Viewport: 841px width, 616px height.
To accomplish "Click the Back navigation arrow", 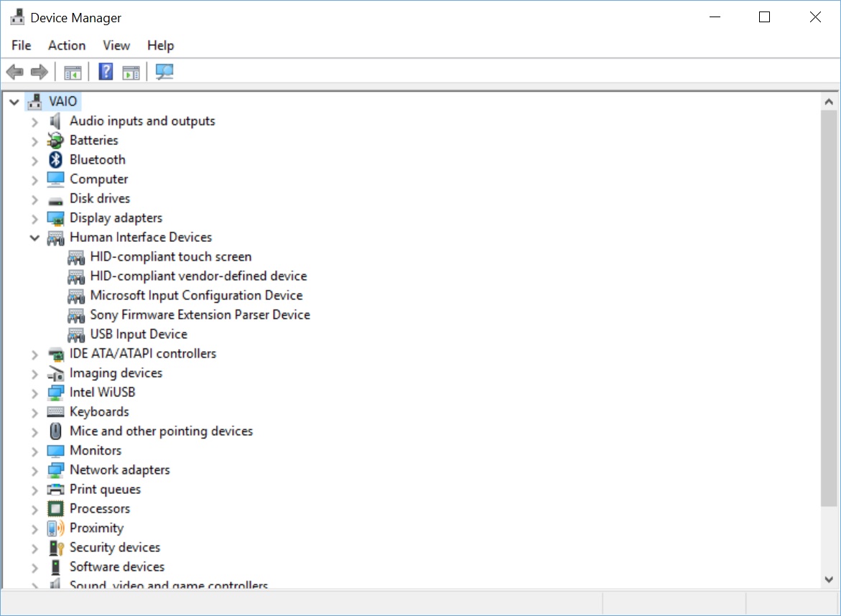I will [x=14, y=70].
